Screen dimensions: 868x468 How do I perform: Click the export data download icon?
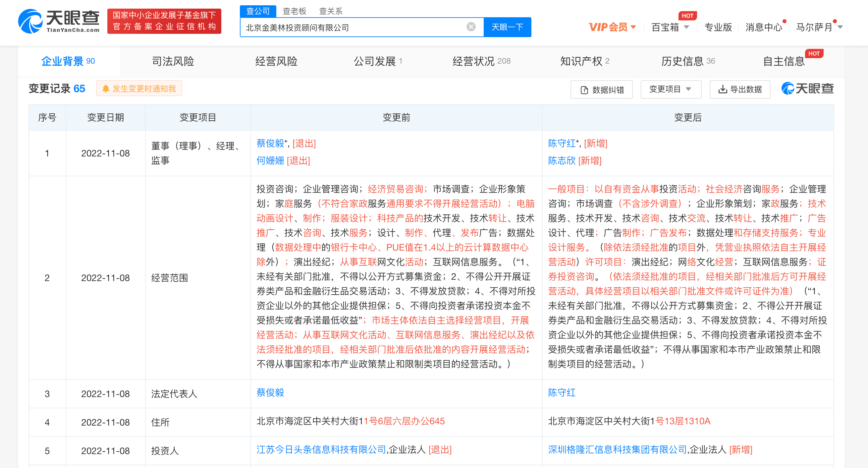click(723, 89)
